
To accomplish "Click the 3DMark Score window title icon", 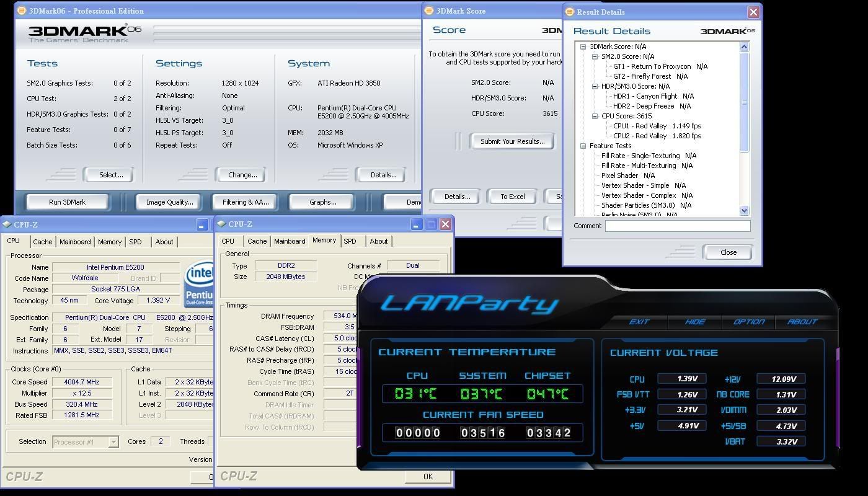I will point(429,11).
